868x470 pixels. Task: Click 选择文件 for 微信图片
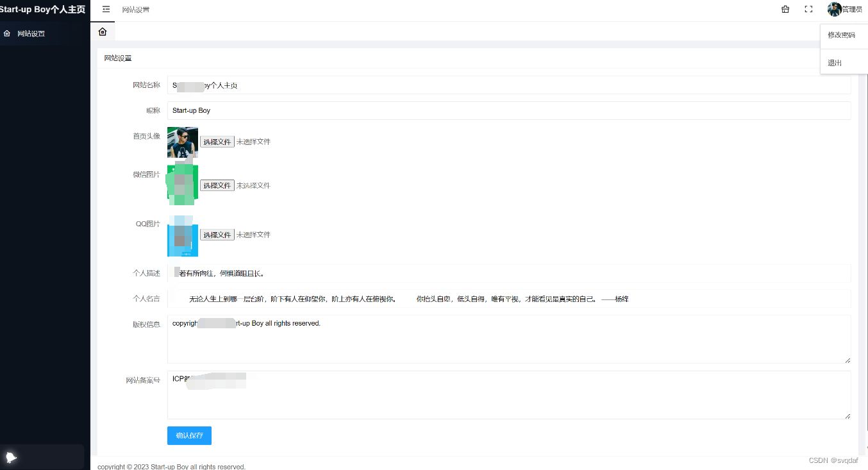217,185
